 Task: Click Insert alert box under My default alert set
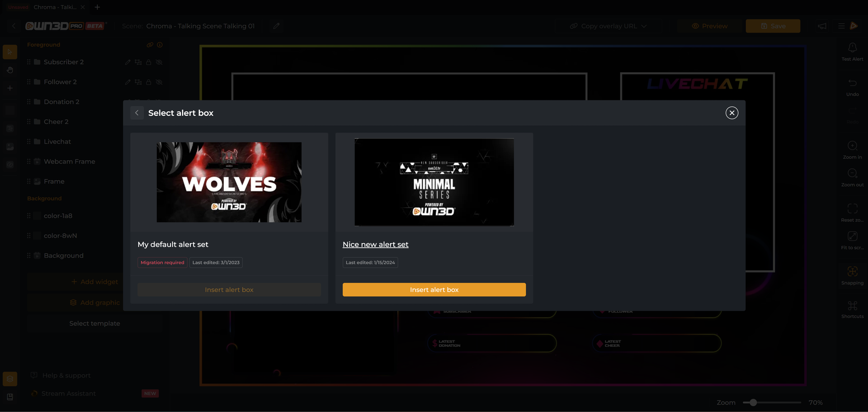[x=229, y=290]
